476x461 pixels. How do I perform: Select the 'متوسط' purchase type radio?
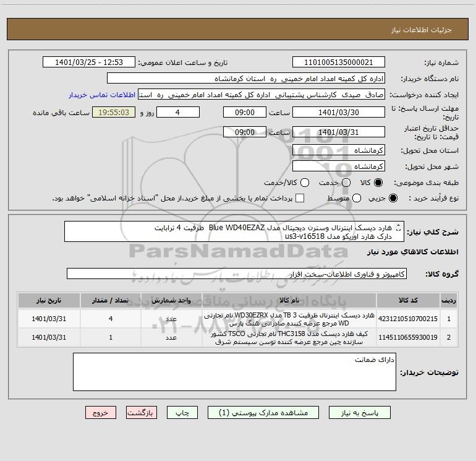(357, 199)
